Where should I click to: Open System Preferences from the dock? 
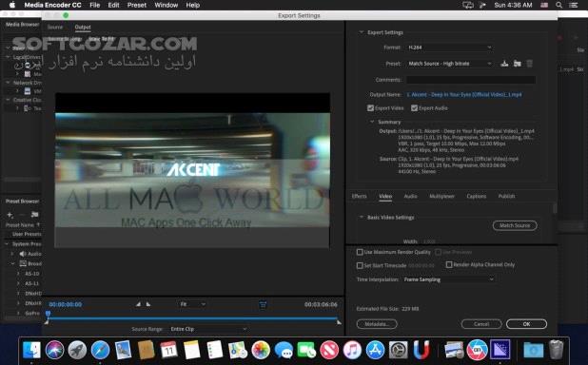coord(398,351)
